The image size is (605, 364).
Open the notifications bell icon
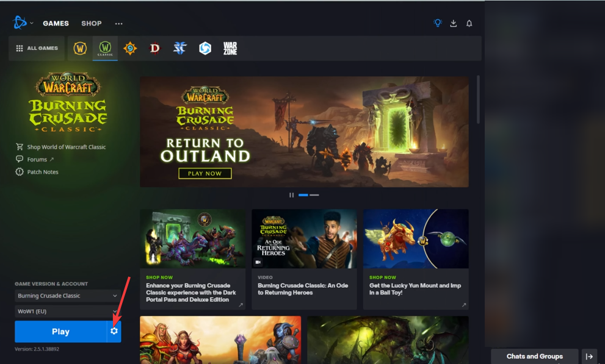pyautogui.click(x=469, y=24)
